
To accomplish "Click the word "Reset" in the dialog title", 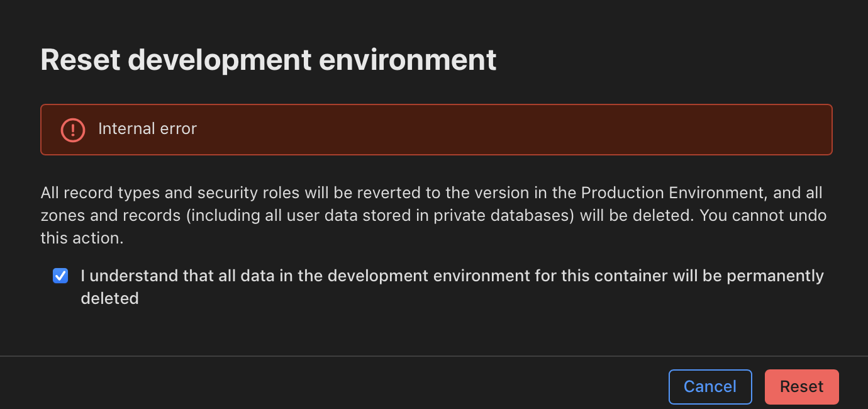I will click(x=80, y=60).
